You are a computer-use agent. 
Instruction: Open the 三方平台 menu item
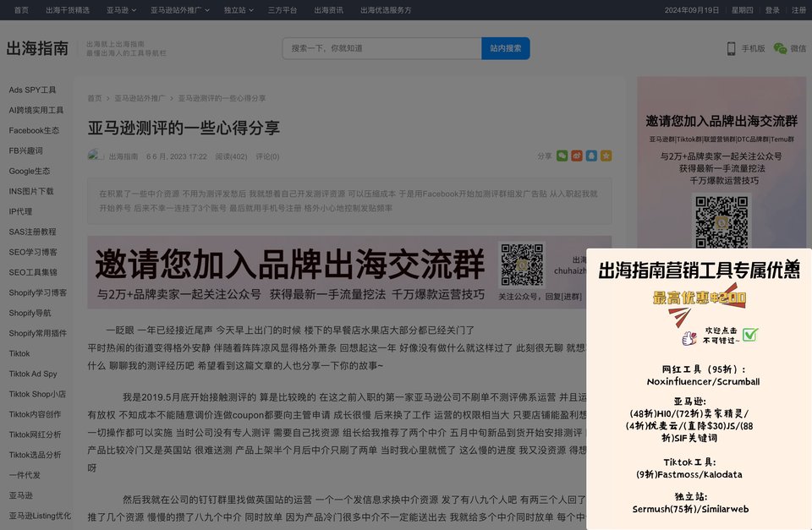pos(283,10)
